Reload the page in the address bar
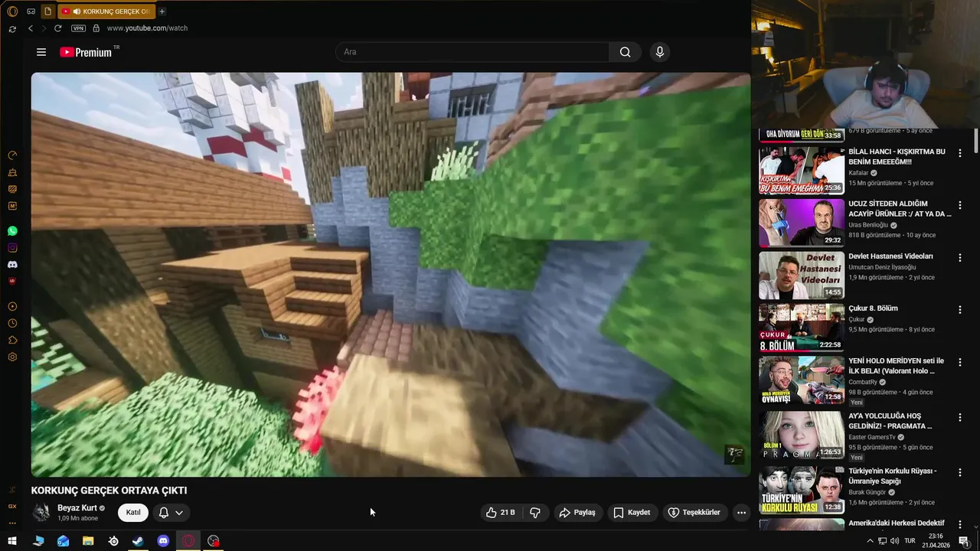Viewport: 980px width, 551px height. (57, 28)
